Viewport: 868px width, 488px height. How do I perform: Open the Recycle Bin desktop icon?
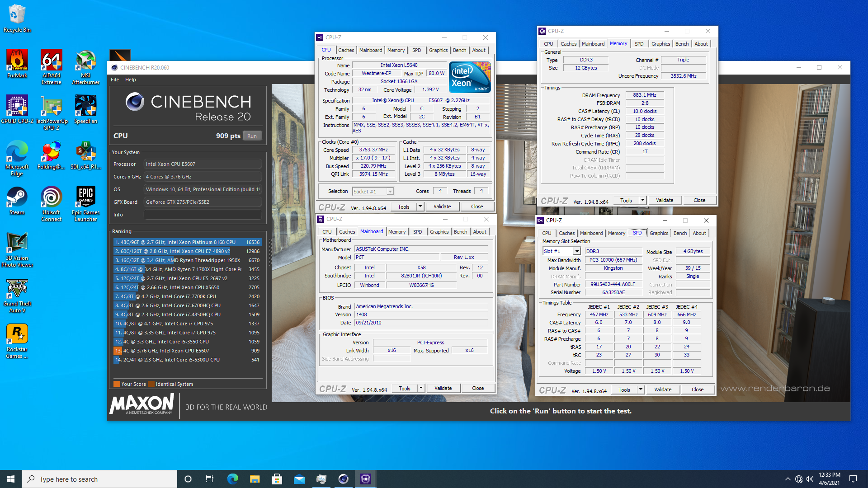[x=17, y=19]
